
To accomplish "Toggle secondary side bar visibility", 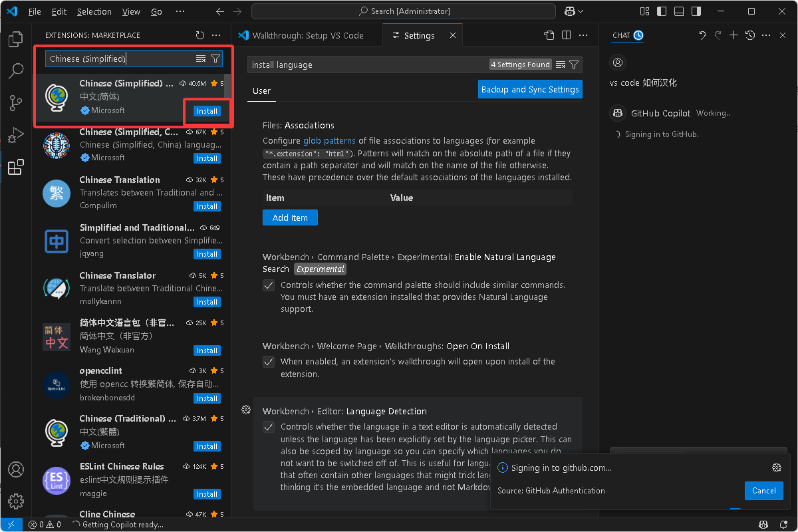I will 696,11.
